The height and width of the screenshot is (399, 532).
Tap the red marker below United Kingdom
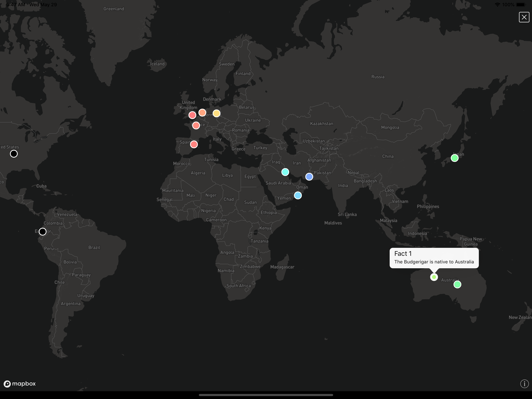(x=192, y=115)
